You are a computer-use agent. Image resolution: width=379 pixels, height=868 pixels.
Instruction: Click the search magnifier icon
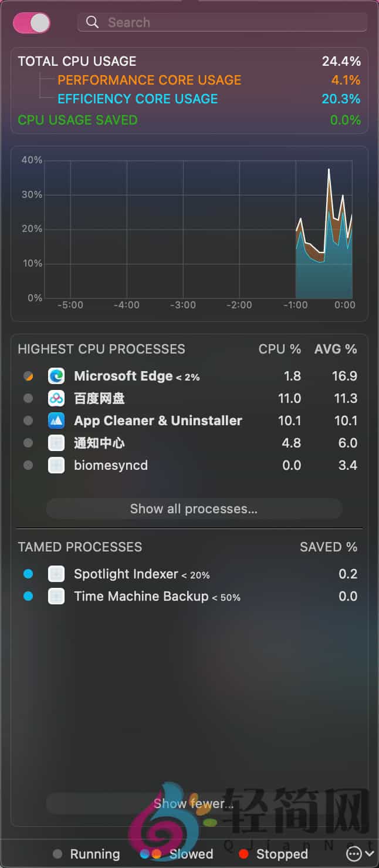point(92,22)
